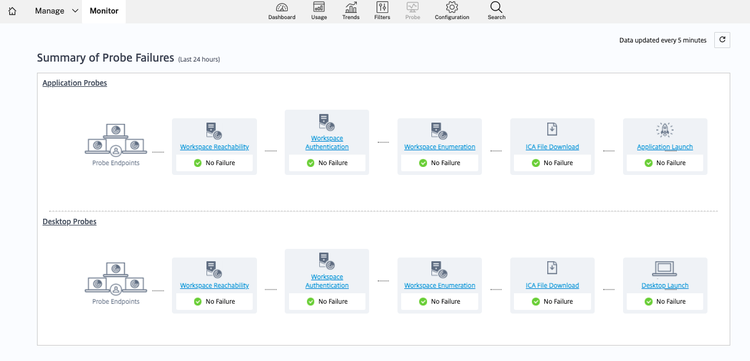The width and height of the screenshot is (750, 361).
Task: Click Application Probes' Workspace Reachability server icon
Action: click(214, 131)
